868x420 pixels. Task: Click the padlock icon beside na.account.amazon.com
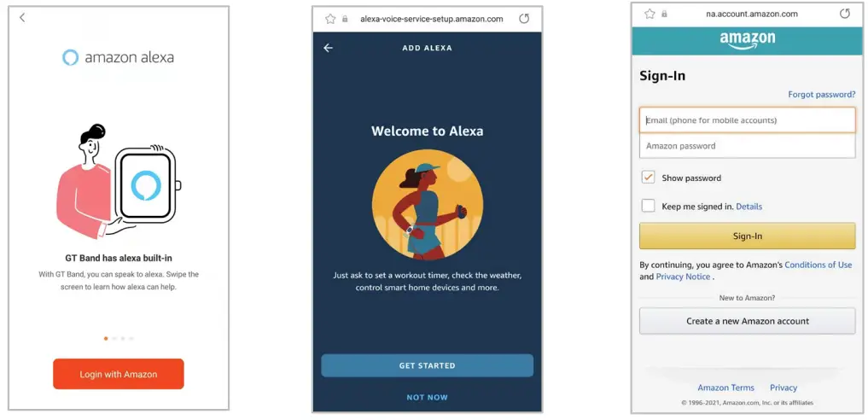click(665, 15)
